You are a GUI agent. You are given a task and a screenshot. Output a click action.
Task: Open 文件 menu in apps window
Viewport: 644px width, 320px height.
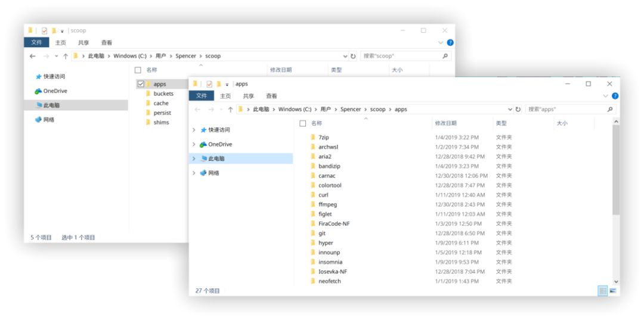202,96
